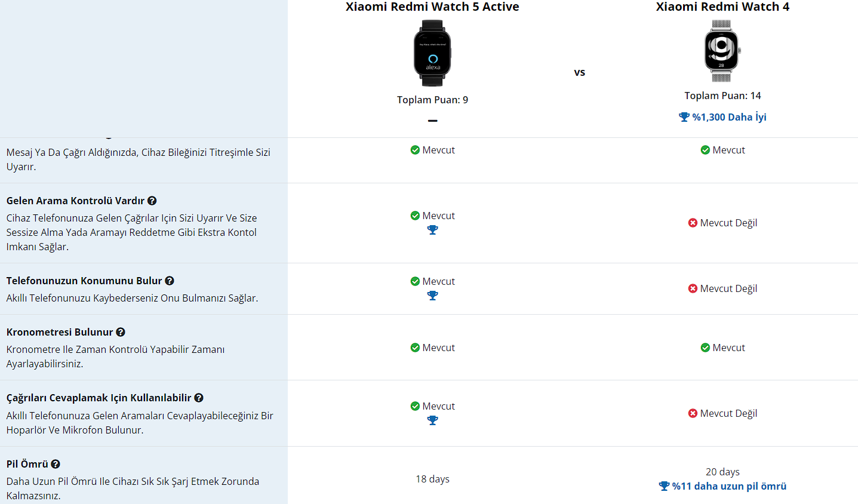Click the Telefonunuzun Konumunu Bulur feature heading
Screen dimensions: 858x504
pyautogui.click(x=84, y=281)
